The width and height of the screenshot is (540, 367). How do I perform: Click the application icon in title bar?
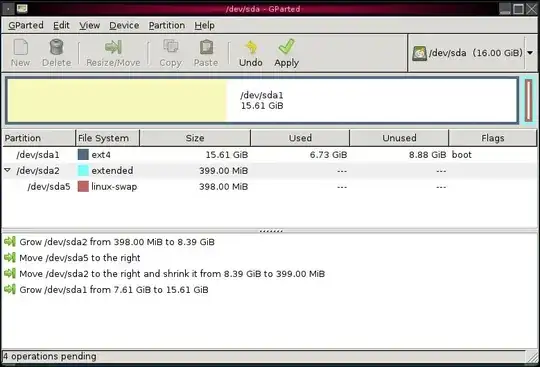[22, 8]
